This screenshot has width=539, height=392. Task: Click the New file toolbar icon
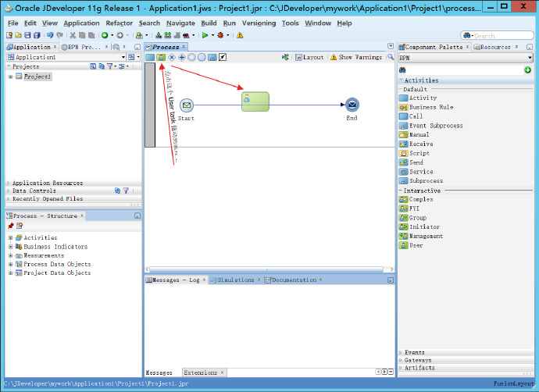tap(9, 35)
